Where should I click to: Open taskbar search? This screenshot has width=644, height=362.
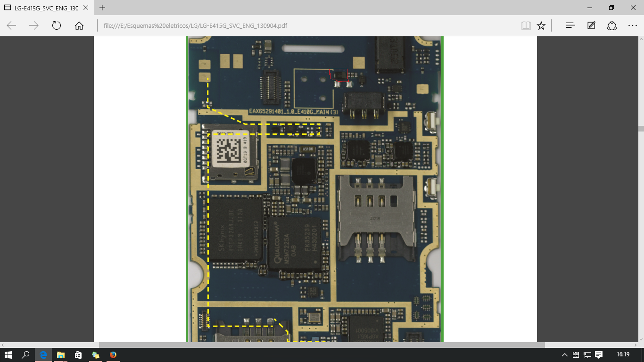(26, 355)
